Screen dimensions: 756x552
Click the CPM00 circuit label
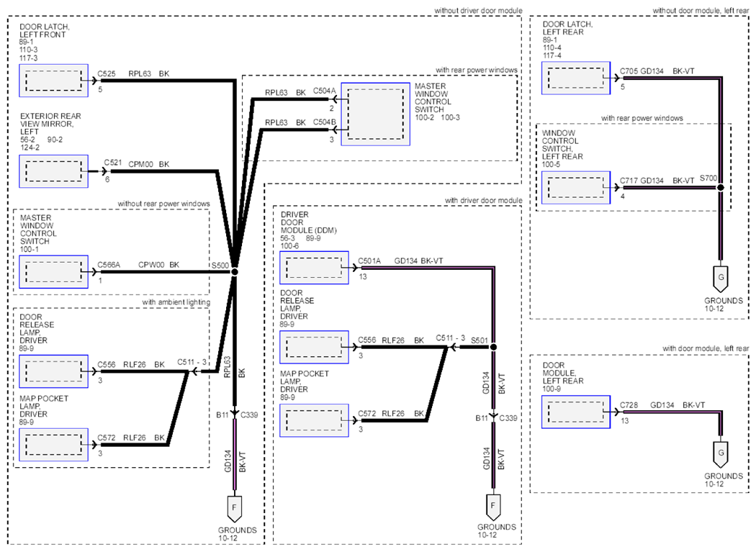(x=141, y=164)
